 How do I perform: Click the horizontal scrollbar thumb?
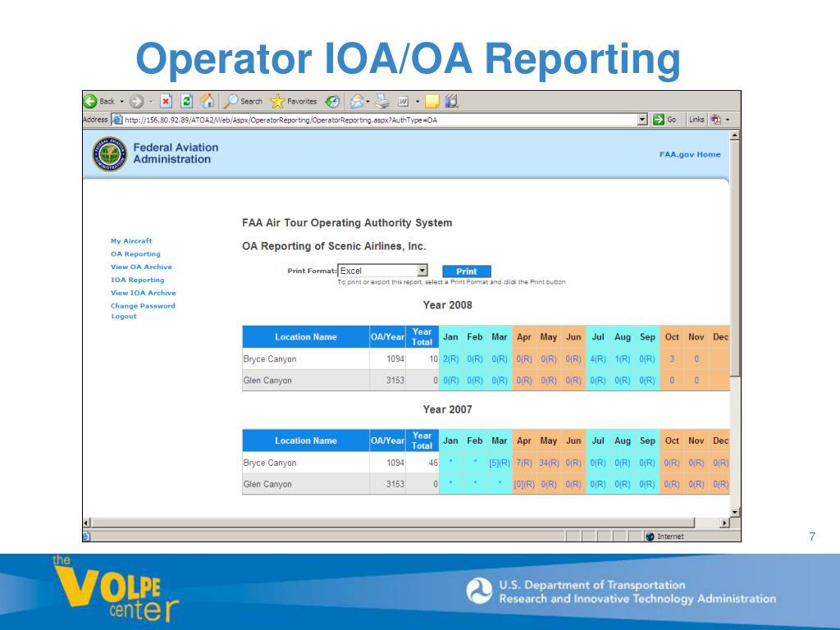click(x=393, y=523)
